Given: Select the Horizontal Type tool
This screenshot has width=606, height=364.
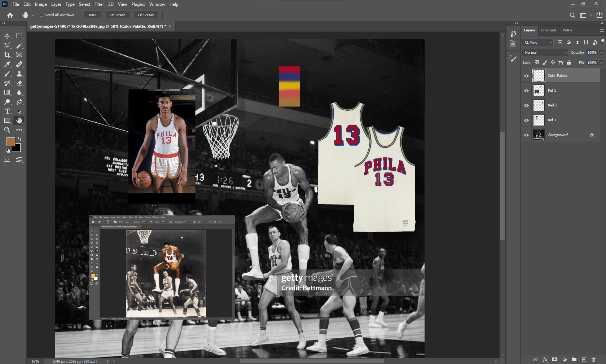Looking at the screenshot, I should tap(7, 111).
